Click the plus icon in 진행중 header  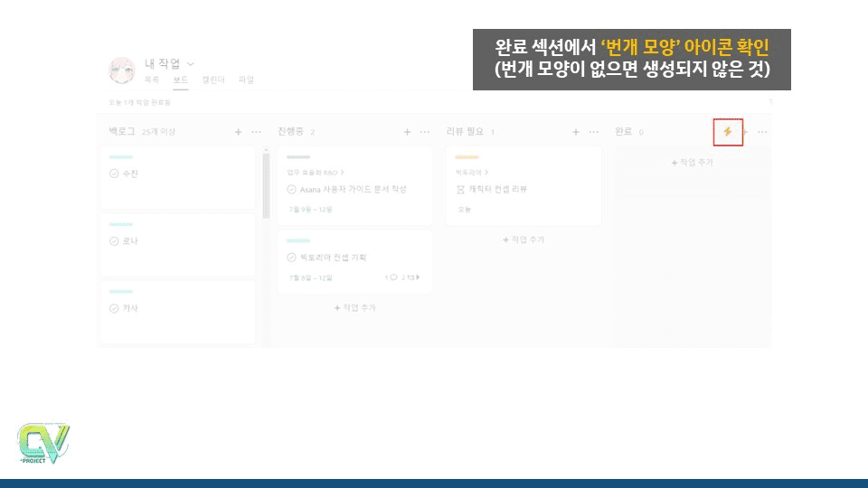408,132
